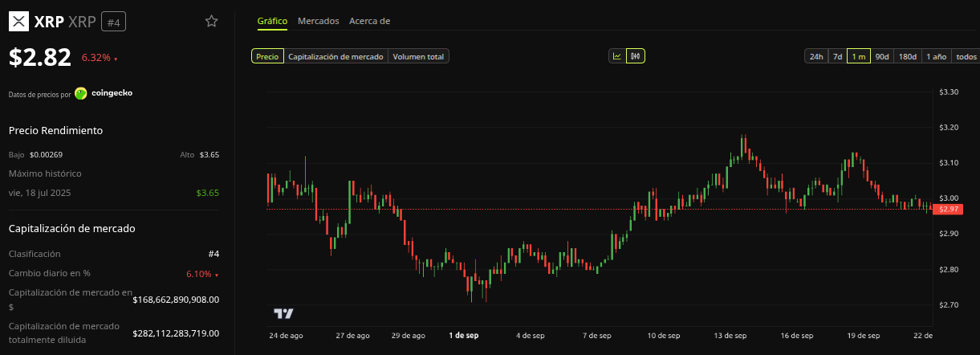Switch to line chart view icon
This screenshot has height=355, width=980.
click(x=616, y=56)
